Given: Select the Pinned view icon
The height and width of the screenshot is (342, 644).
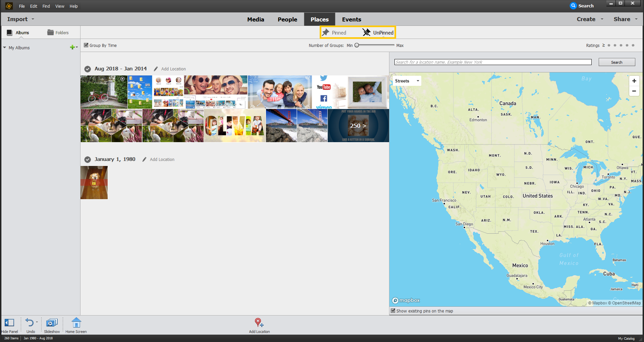Looking at the screenshot, I should [x=326, y=32].
